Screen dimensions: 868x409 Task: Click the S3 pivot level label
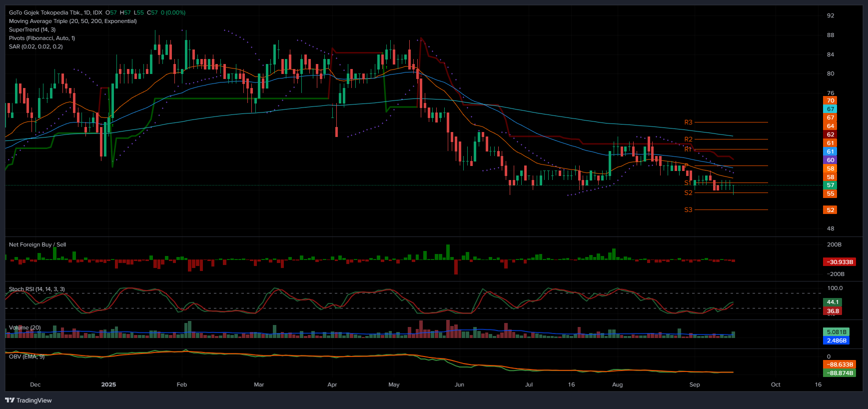[x=688, y=210]
